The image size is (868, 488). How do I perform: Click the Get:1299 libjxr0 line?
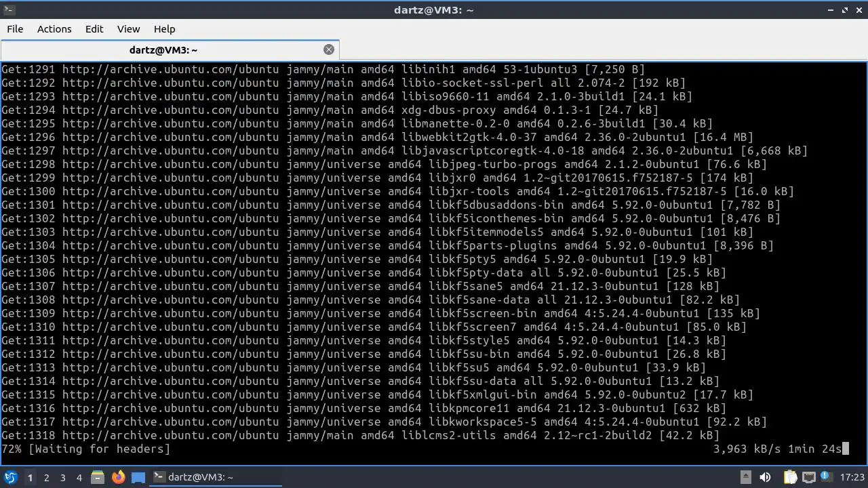(377, 178)
